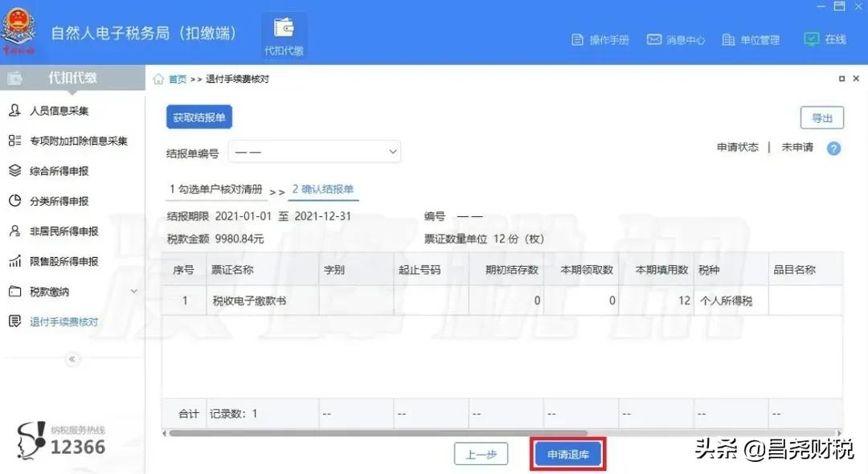Go to 人员信息采集 in sidebar

point(59,111)
